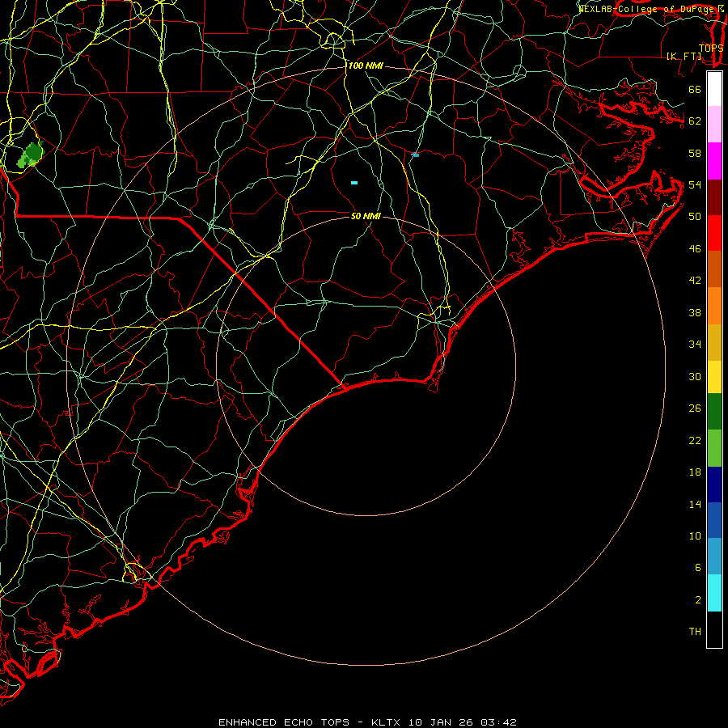Click the cyan echo pixel inside 100 NMI ring

pos(354,183)
